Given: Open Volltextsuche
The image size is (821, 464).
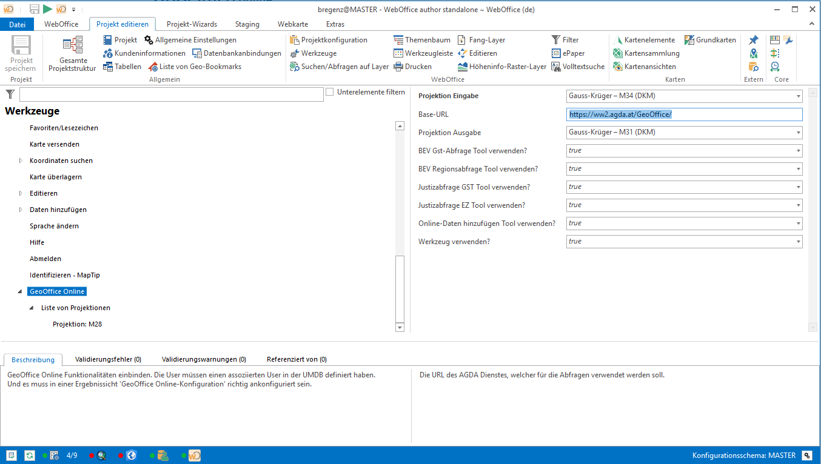Looking at the screenshot, I should (578, 67).
